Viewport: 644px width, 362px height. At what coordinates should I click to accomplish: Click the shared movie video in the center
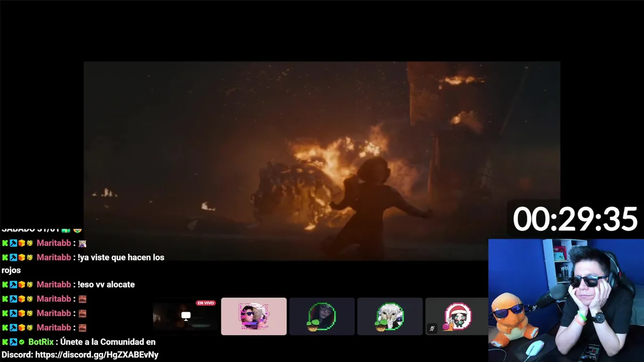point(322,161)
